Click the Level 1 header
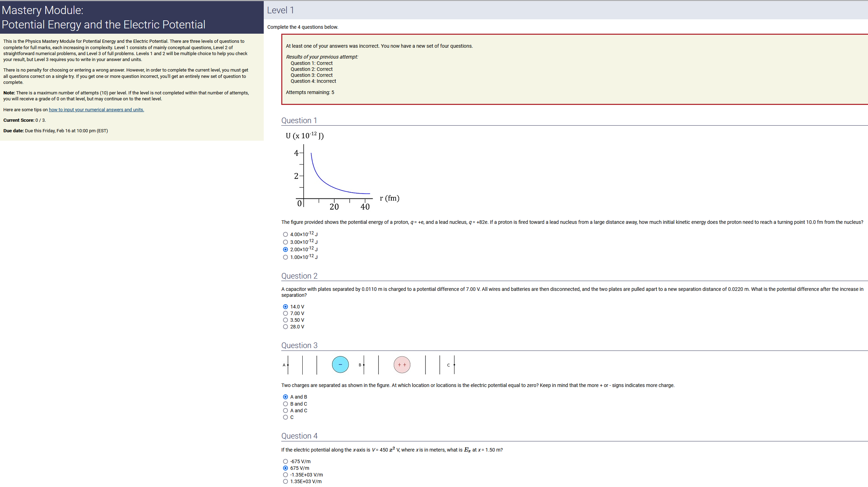The width and height of the screenshot is (868, 487). [281, 10]
